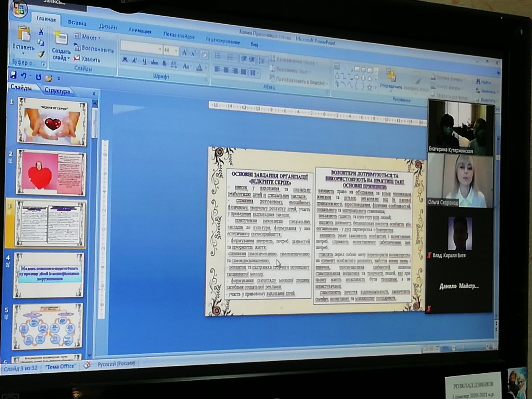532x399 pixels.
Task: Toggle bold formatting (Ж)
Action: coord(125,60)
